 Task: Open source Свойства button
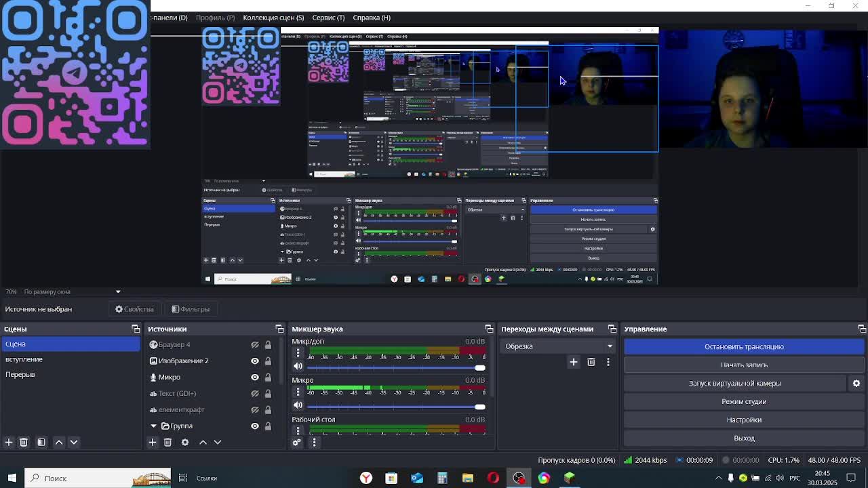[x=134, y=309]
